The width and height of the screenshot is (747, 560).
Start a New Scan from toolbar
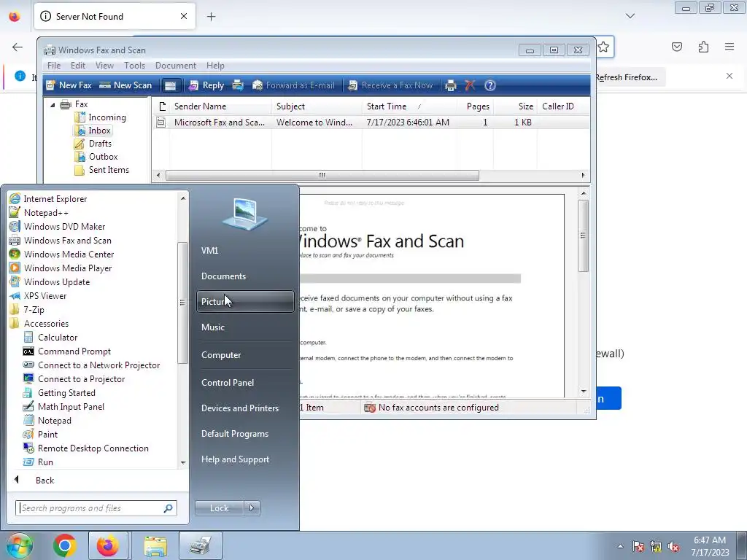[125, 85]
